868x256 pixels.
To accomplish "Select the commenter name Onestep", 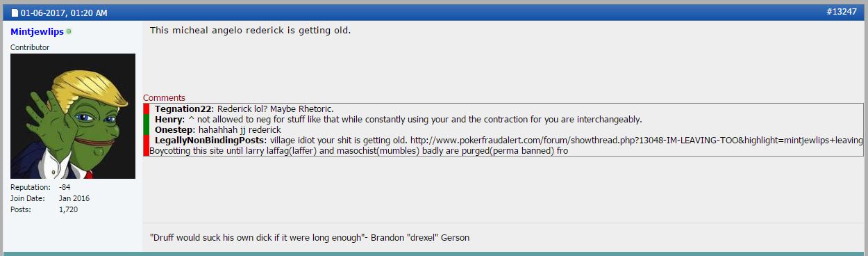I will [x=174, y=130].
